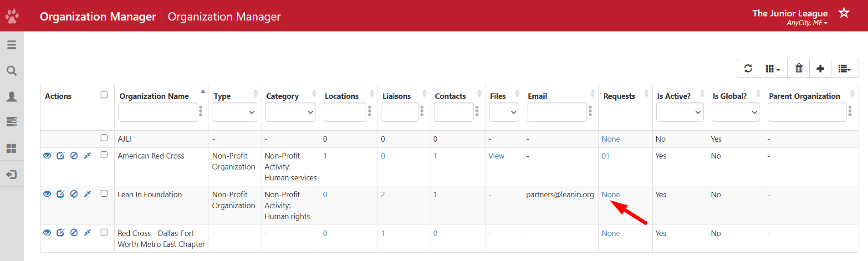Click in the Organization Name filter field

(158, 112)
